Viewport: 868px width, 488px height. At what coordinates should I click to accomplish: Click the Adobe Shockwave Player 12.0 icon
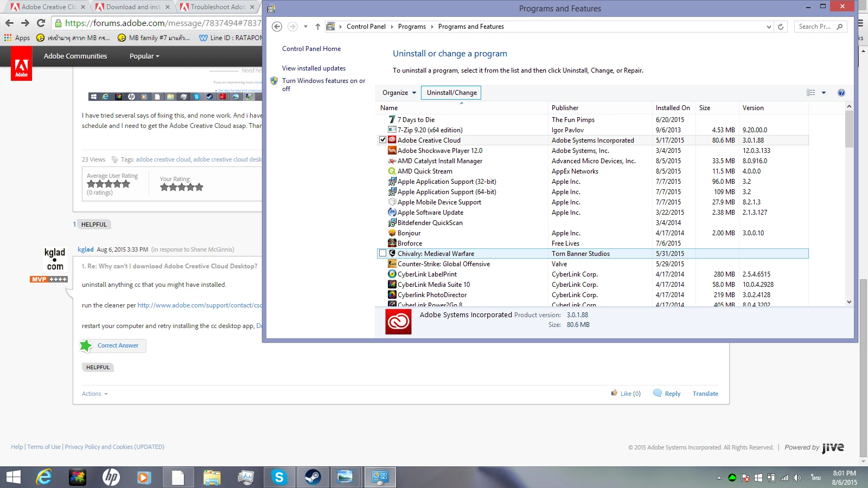392,150
